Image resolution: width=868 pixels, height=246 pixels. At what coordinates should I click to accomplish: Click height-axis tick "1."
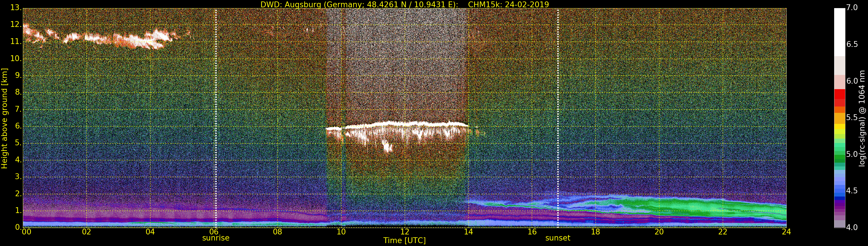(x=18, y=210)
